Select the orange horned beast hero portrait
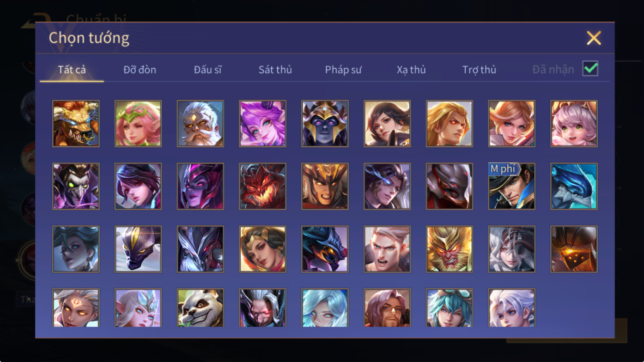Screen dimensions: 644x362 76,124
